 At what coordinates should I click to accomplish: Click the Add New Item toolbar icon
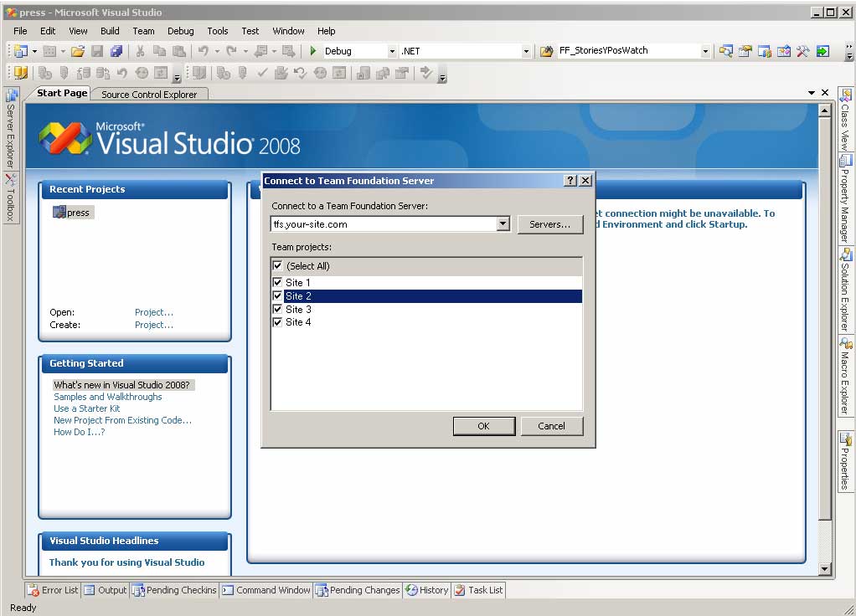[x=49, y=51]
